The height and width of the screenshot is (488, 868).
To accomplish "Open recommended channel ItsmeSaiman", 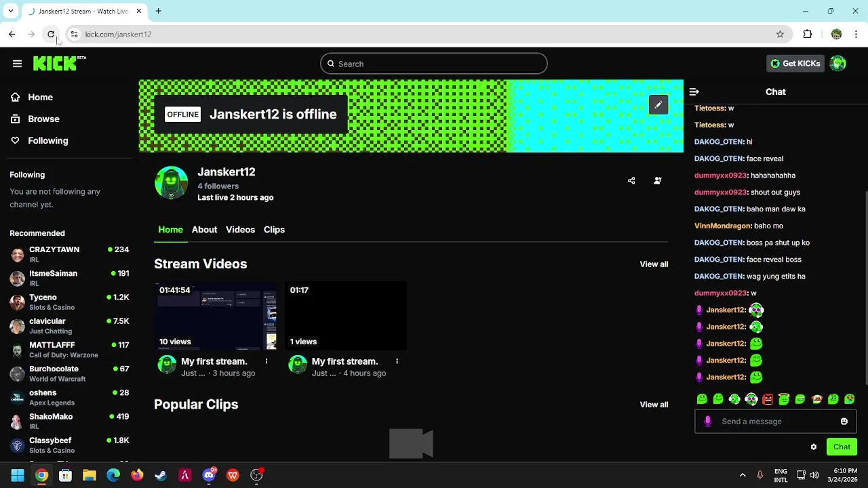I will 69,278.
